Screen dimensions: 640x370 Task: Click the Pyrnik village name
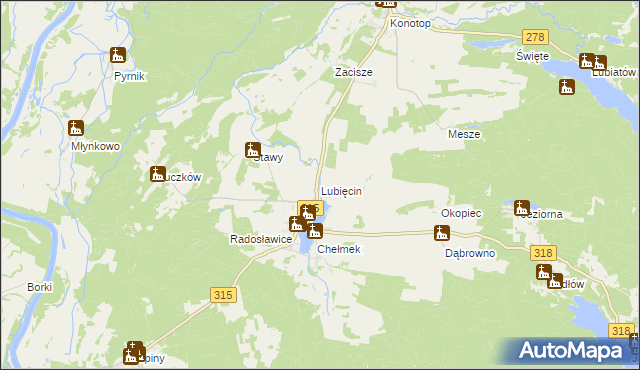point(129,76)
